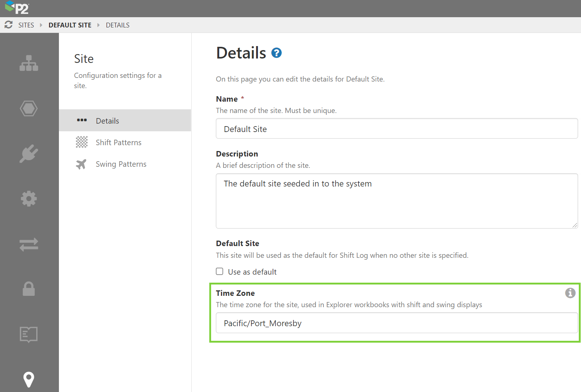Viewport: 581px width, 392px height.
Task: Open the swap arrows icon in sidebar
Action: (x=29, y=244)
